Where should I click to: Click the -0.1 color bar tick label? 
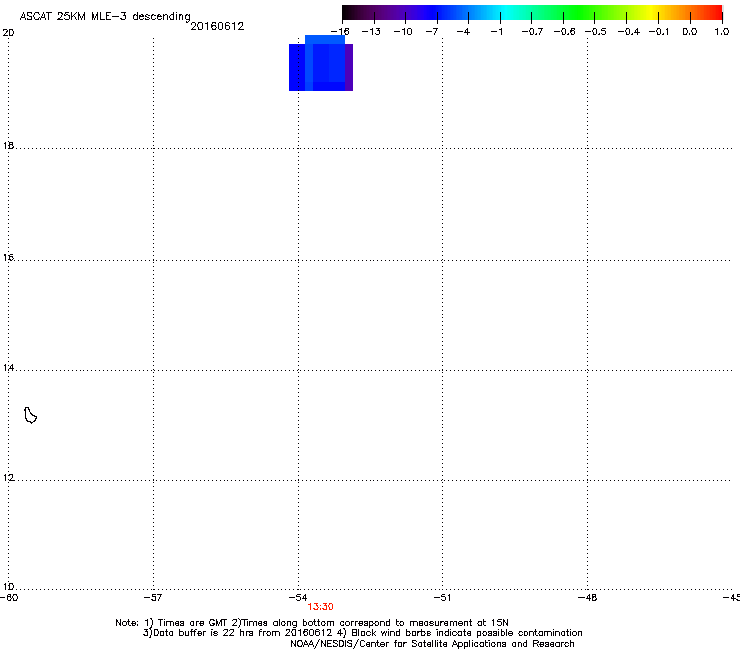click(659, 32)
